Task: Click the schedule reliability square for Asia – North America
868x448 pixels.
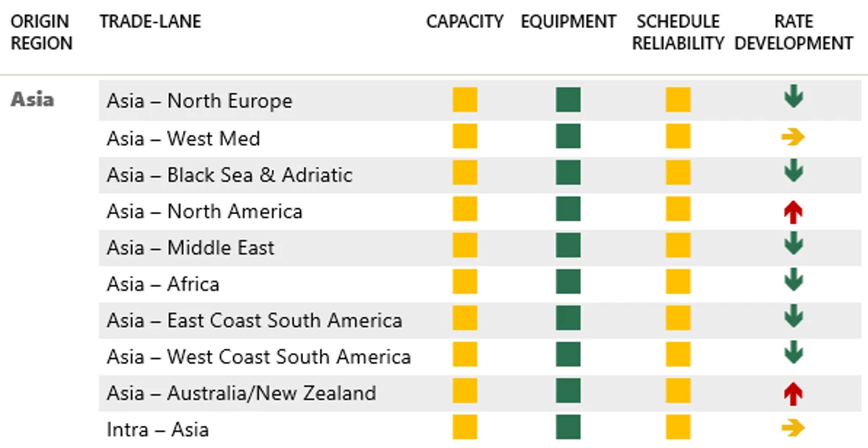Action: 678,209
